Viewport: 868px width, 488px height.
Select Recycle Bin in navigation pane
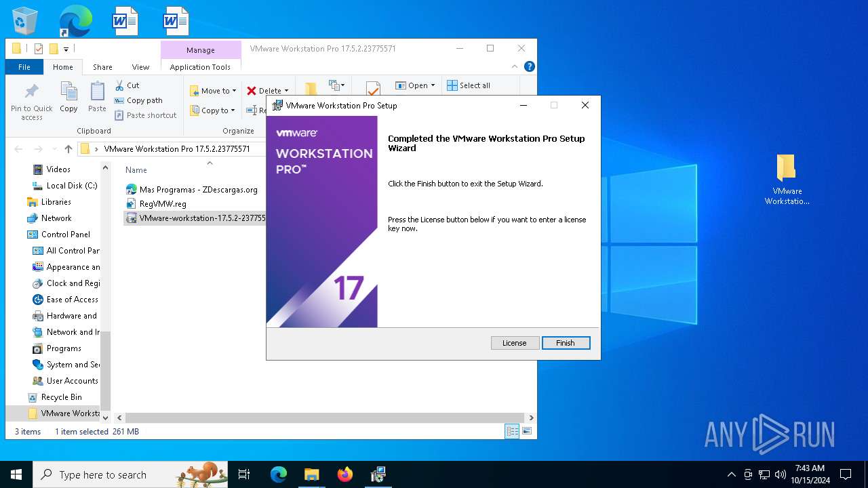[54, 397]
